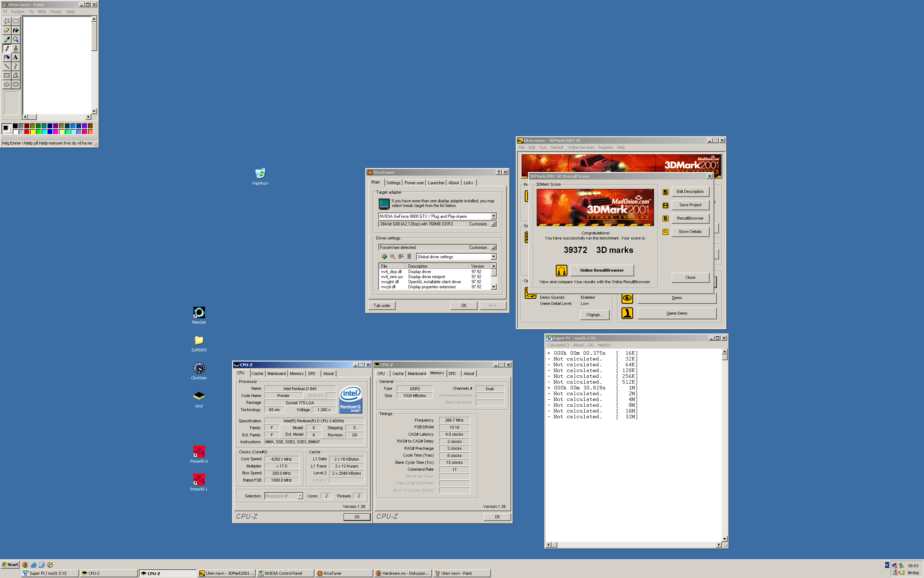Screen dimensions: 924x578
Task: Pick the bright blue swatch in Paint palette
Action: (50, 132)
